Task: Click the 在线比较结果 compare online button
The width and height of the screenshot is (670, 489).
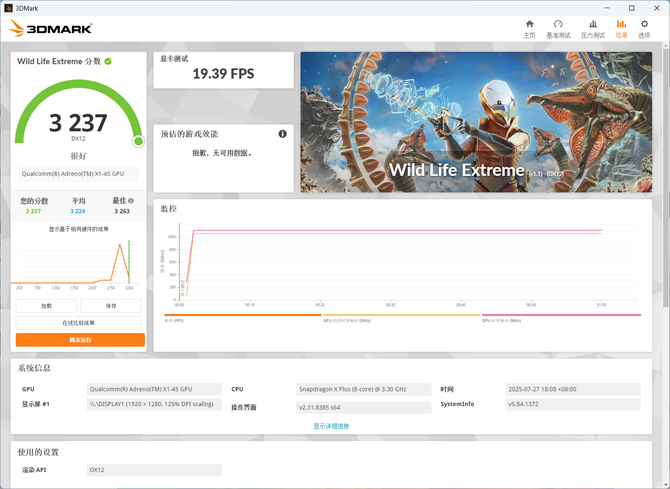Action: [79, 323]
